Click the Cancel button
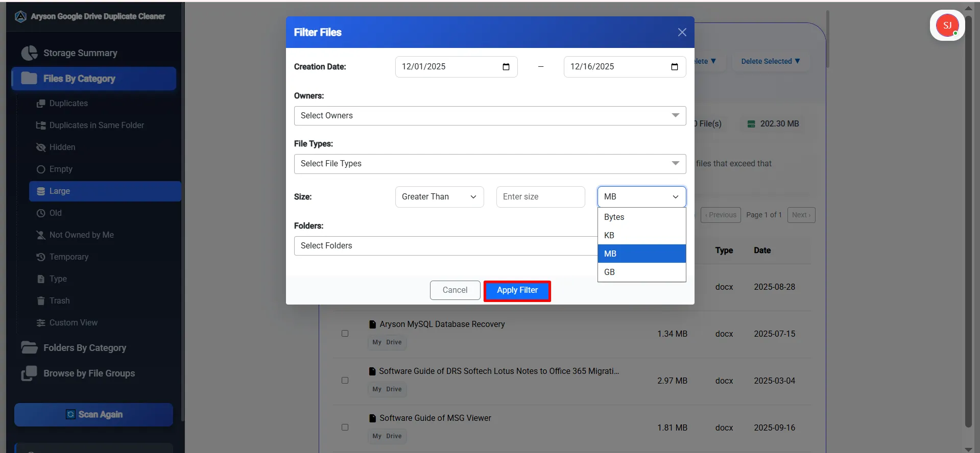Screen dimensions: 980x453 pyautogui.click(x=455, y=290)
